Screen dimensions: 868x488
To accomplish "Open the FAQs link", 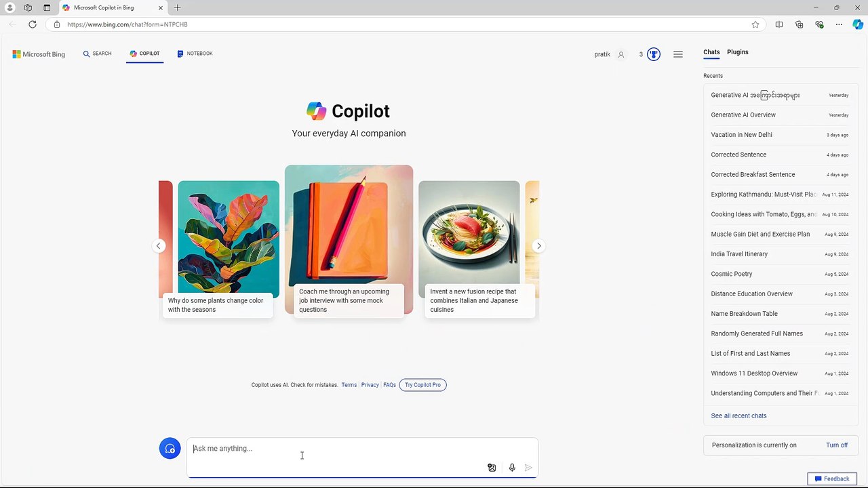I will [x=389, y=385].
